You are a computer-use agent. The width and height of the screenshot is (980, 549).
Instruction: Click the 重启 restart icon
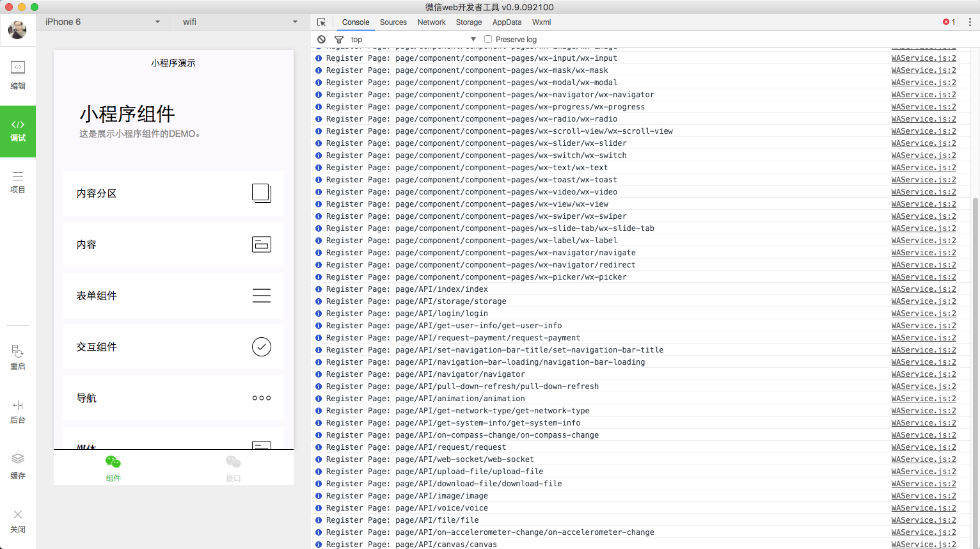coord(18,357)
